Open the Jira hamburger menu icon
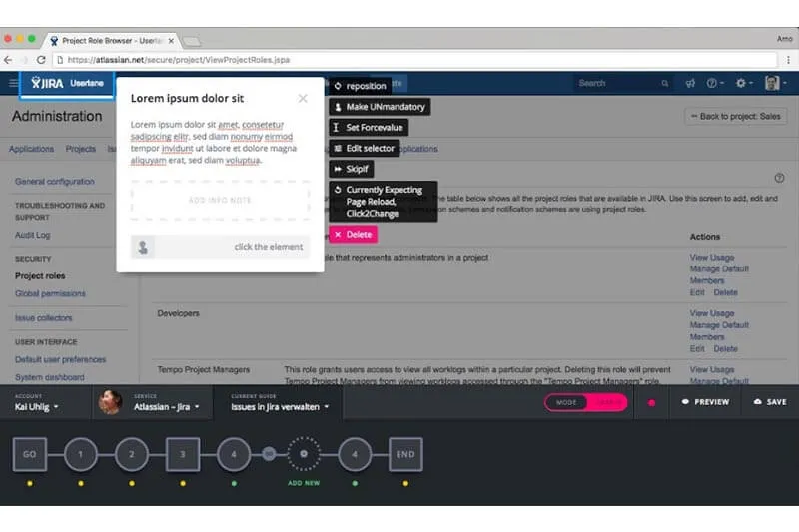The image size is (799, 532). [13, 83]
